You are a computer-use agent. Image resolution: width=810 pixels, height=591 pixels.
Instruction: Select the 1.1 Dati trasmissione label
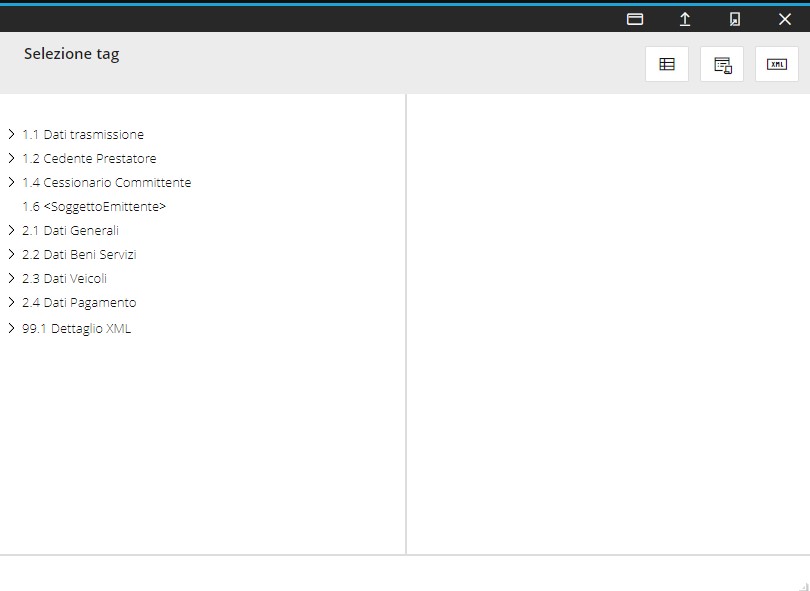83,134
